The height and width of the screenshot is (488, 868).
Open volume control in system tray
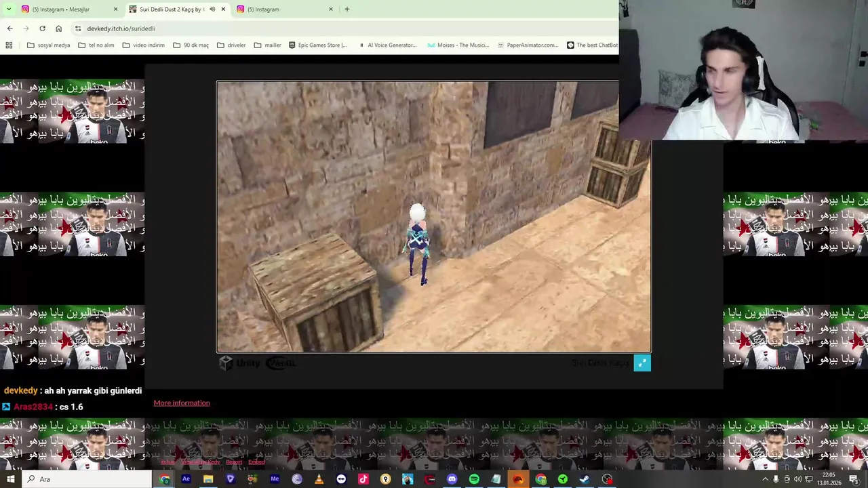coord(797,479)
